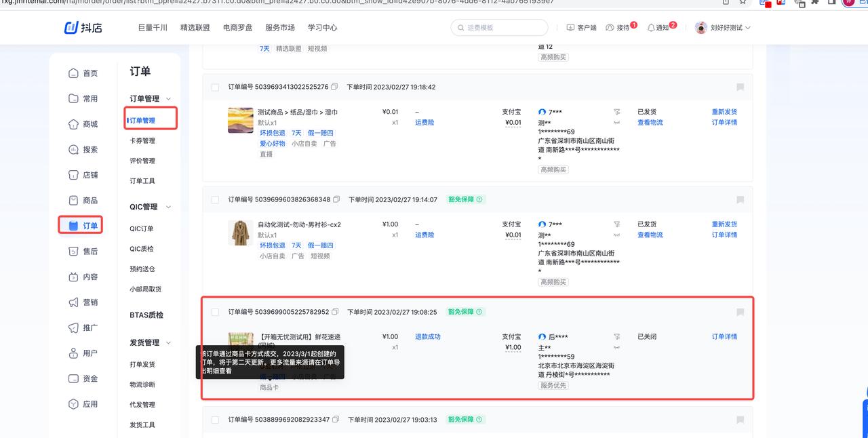868x438 pixels.
Task: Click 重新发货 for the 男衬衫 order
Action: pos(724,224)
